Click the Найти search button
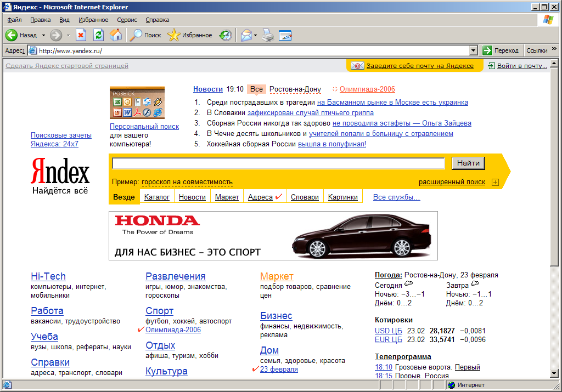The width and height of the screenshot is (562, 392). click(x=468, y=163)
